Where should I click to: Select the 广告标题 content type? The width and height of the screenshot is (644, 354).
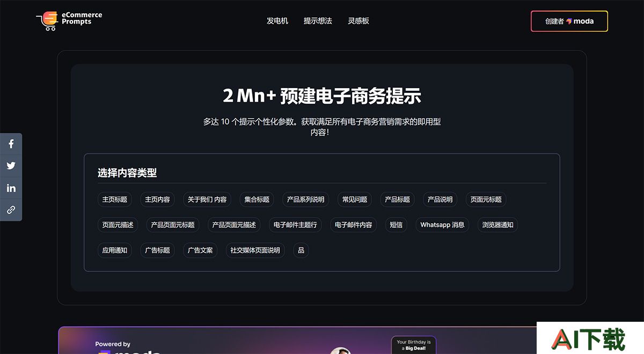(157, 250)
